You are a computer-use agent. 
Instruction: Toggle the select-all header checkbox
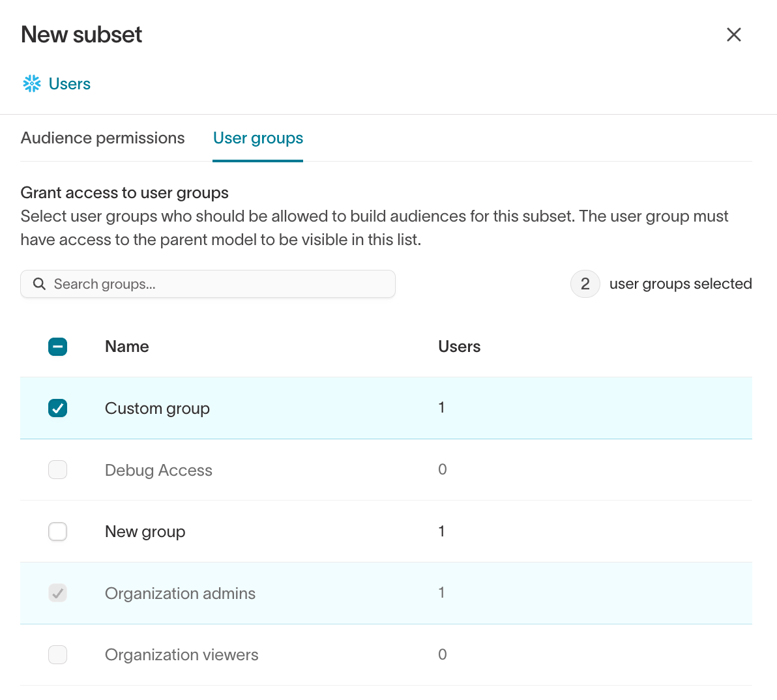pyautogui.click(x=57, y=347)
